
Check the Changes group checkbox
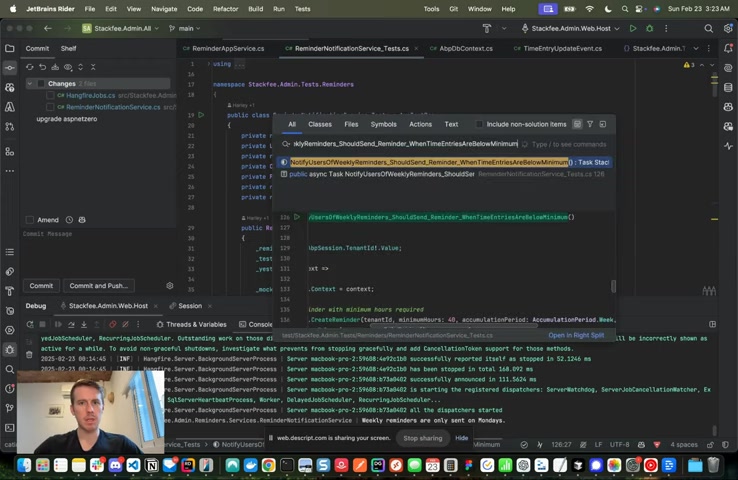point(41,84)
